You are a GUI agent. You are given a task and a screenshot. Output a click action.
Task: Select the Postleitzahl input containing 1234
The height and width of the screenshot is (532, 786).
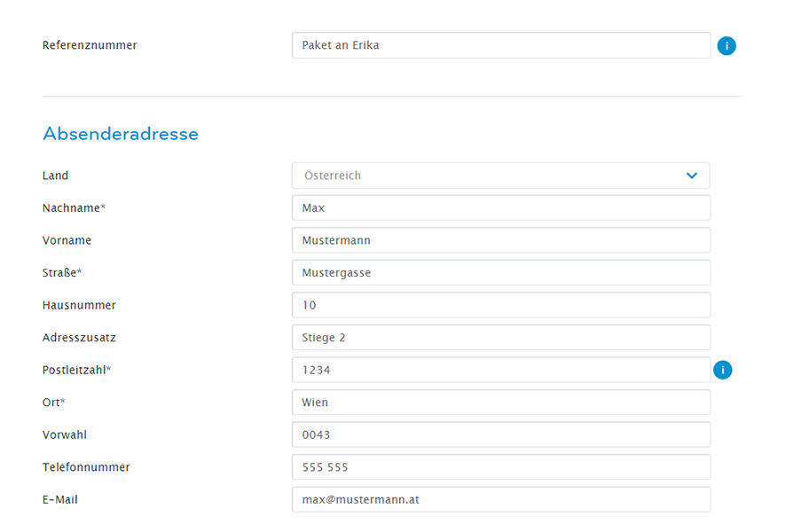pos(500,370)
